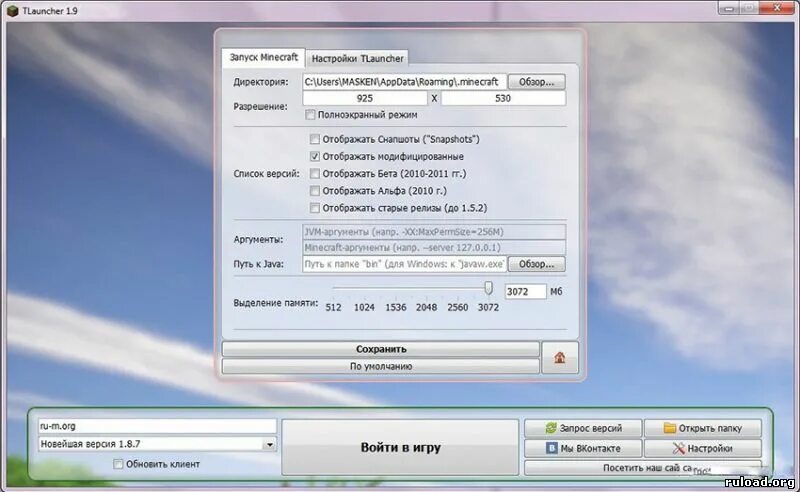The height and width of the screenshot is (492, 800).
Task: Click the green refresh icon on Запрос версий
Action: coord(551,428)
